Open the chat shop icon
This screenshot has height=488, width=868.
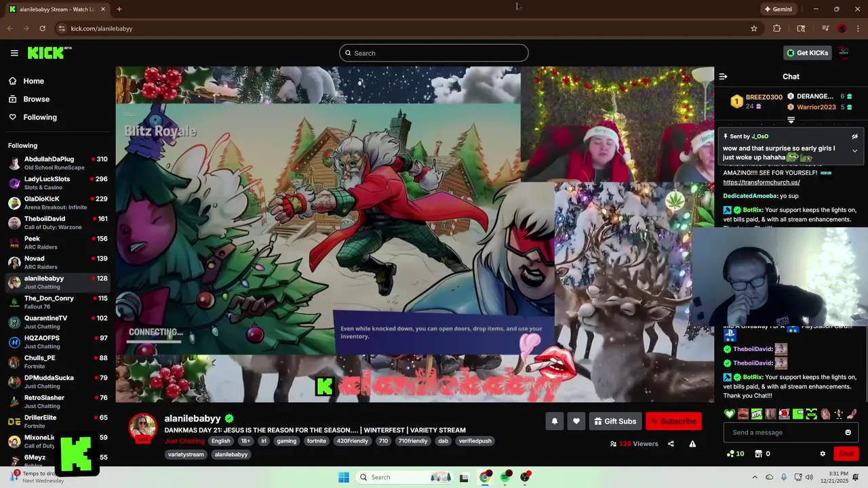(759, 453)
